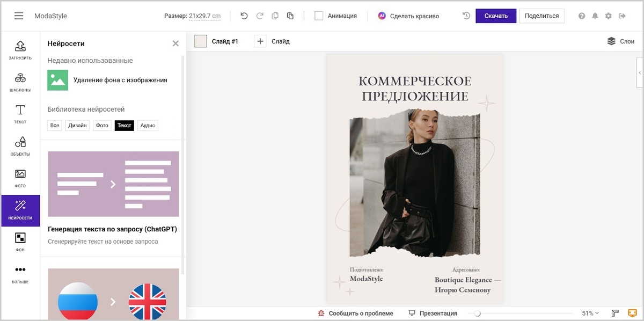The image size is (644, 321).
Task: Open the Фото sidebar tool
Action: 20,178
